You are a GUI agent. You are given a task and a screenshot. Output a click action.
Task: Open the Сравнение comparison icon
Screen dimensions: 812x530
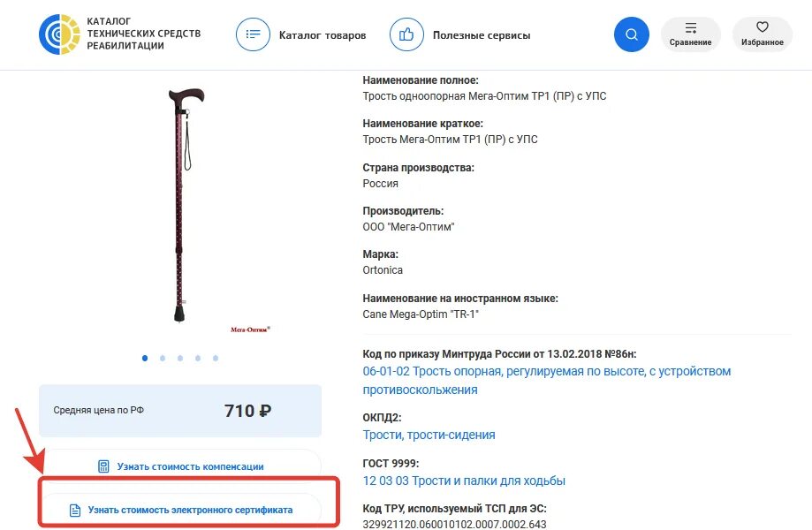tap(690, 27)
